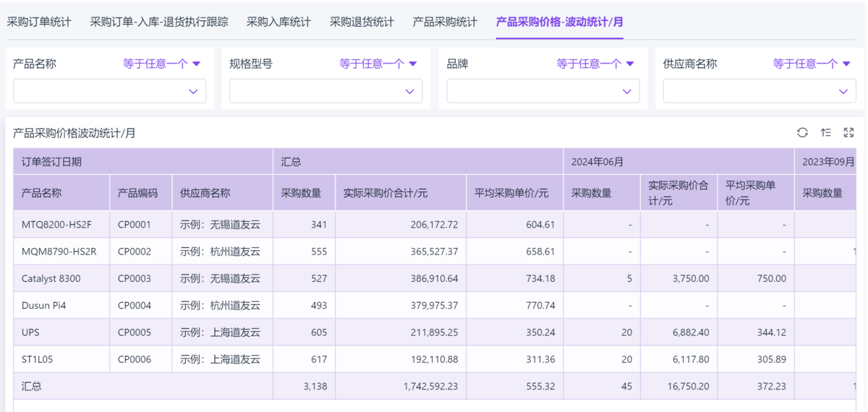The width and height of the screenshot is (868, 412).
Task: Open the 采购订单-入库-退货执行跟踪 tab
Action: point(159,22)
